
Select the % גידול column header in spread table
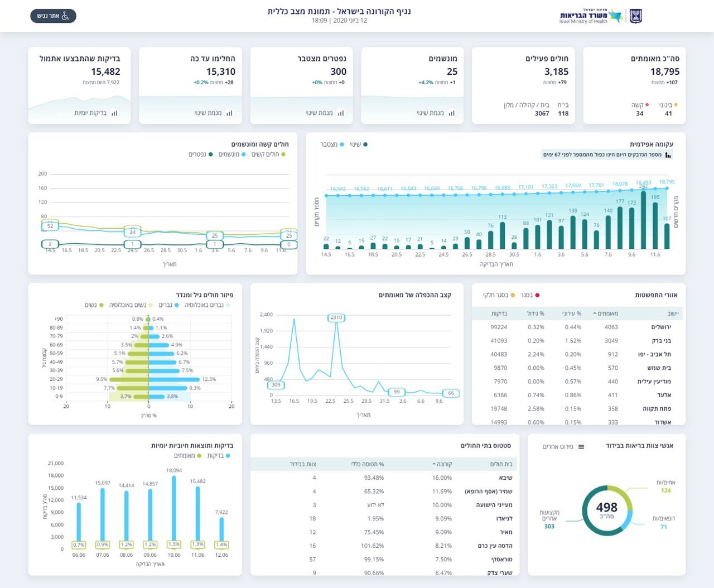535,314
